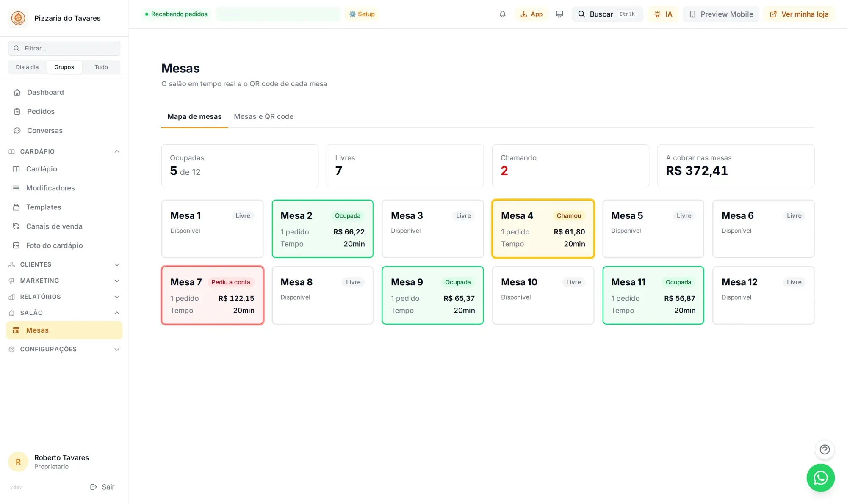Expand the Marketing section
847x504 pixels.
[x=64, y=281]
